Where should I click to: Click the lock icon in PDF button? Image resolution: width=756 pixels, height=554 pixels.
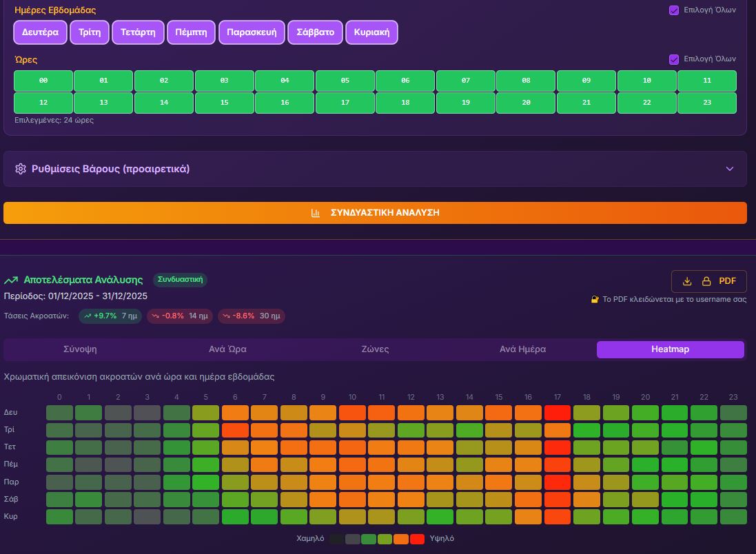[706, 281]
